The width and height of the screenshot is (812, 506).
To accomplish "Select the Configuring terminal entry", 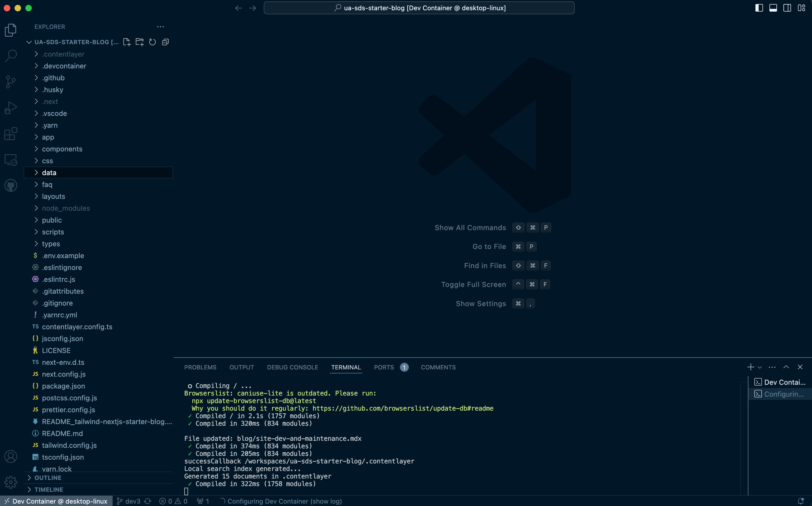I will (780, 394).
